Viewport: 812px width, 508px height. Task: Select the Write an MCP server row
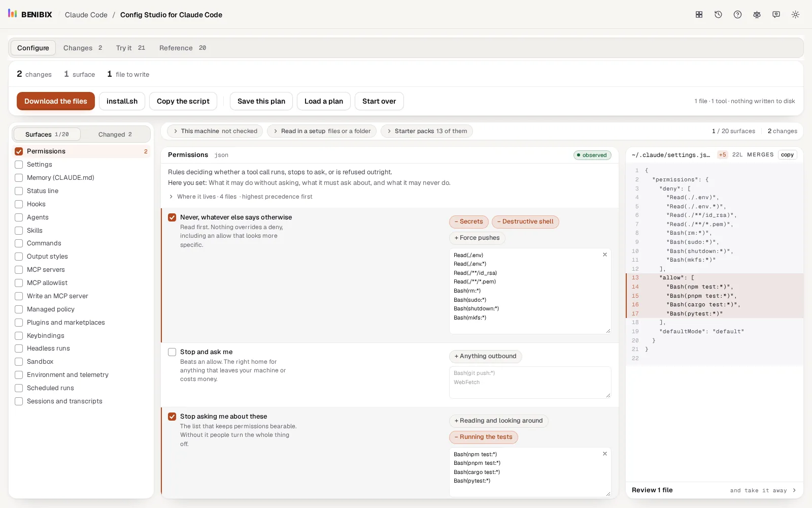81,296
